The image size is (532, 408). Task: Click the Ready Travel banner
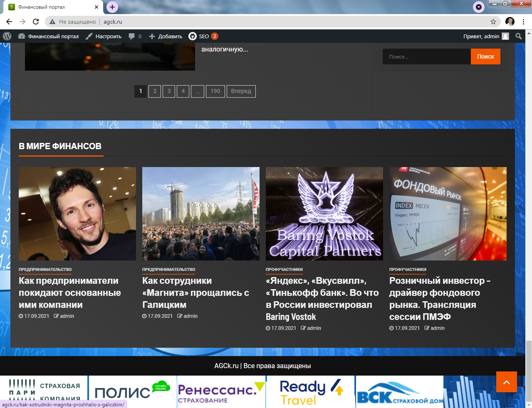coord(310,392)
